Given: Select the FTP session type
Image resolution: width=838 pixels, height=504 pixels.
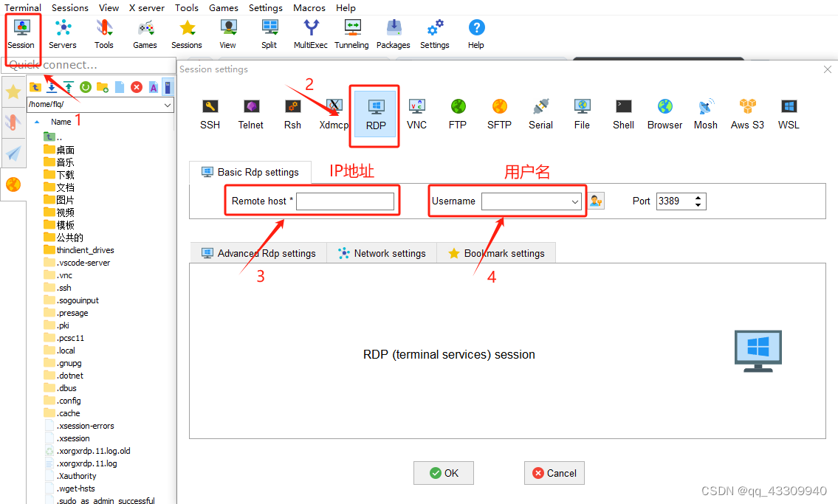Looking at the screenshot, I should tap(458, 115).
